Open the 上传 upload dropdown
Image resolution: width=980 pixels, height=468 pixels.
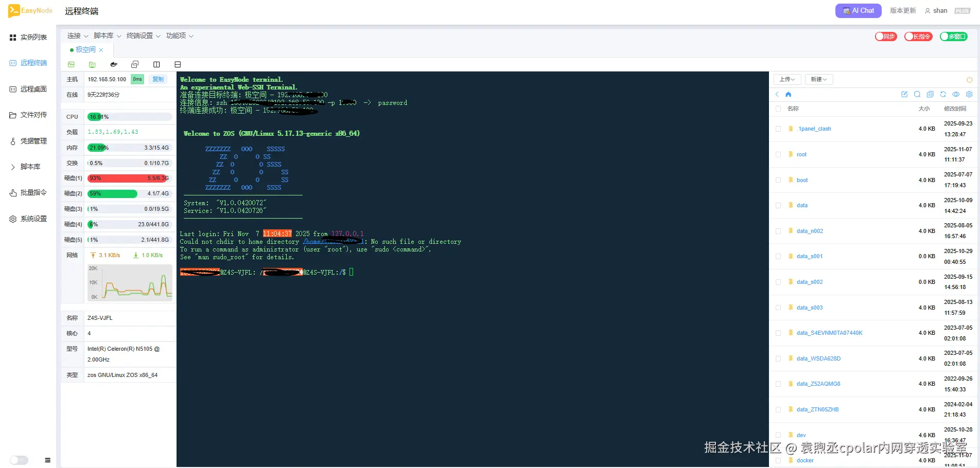(787, 79)
